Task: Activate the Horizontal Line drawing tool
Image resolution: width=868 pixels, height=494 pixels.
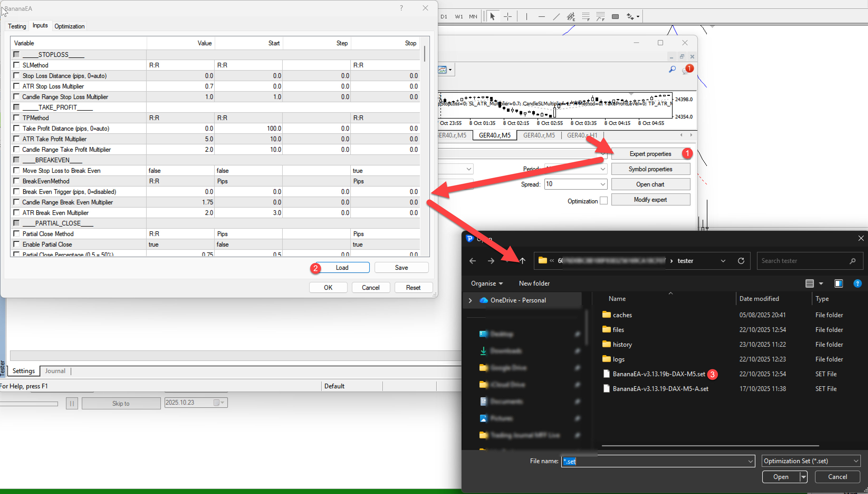Action: (x=542, y=16)
